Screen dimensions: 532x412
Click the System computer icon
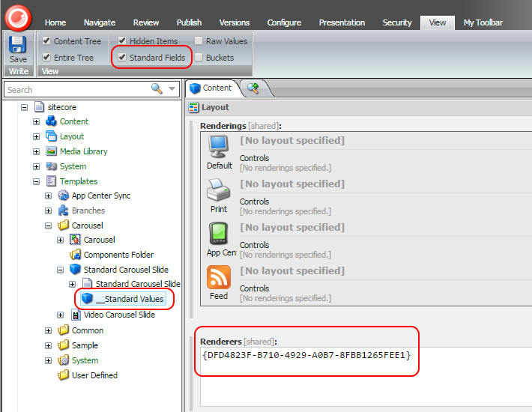[x=51, y=166]
